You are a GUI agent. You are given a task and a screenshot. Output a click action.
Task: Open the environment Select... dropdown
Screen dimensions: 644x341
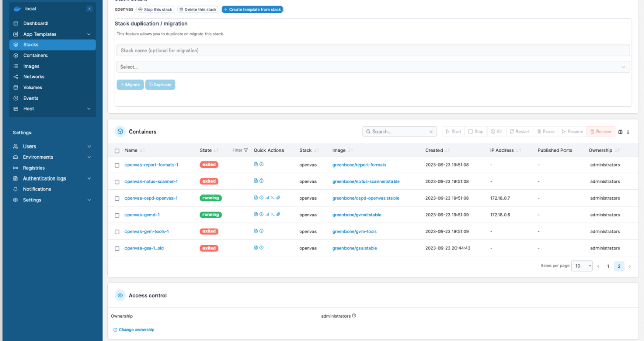[373, 67]
